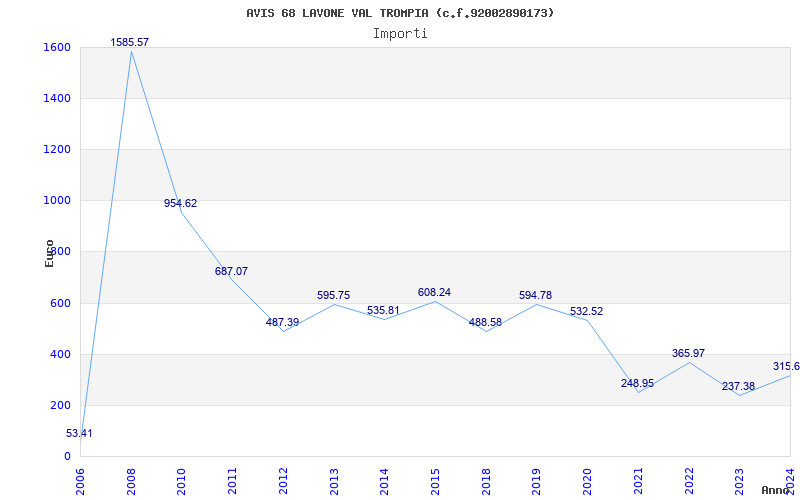This screenshot has width=800, height=500.
Task: Click the 2015 x-axis year label
Action: pyautogui.click(x=435, y=481)
